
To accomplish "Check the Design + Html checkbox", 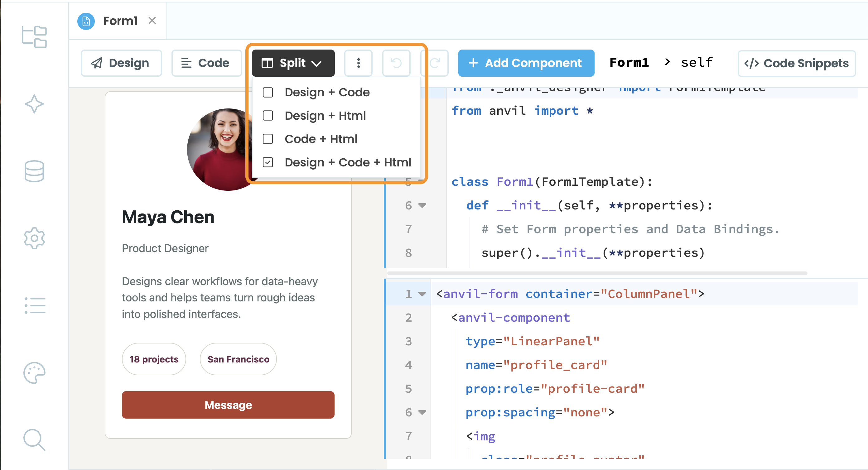I will pos(268,116).
